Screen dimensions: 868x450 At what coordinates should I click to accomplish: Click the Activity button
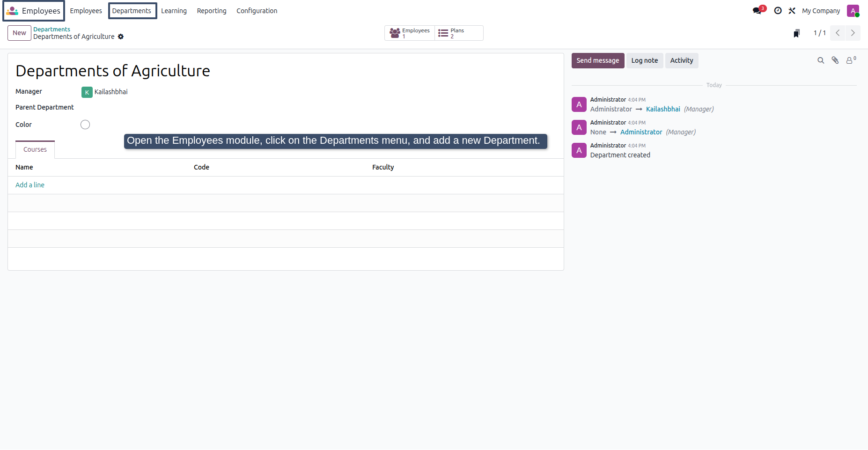(x=682, y=60)
